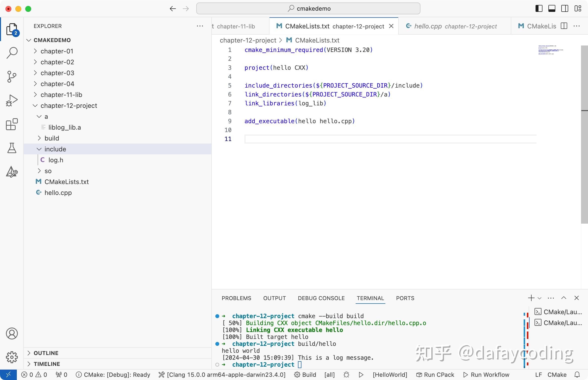
Task: Open the Extensions view icon
Action: tap(12, 124)
